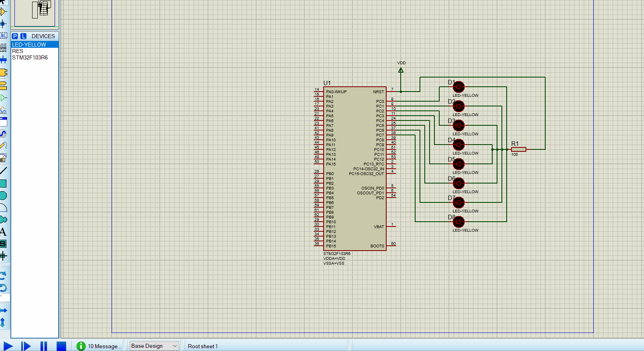Viewport: 644px width, 351px height.
Task: Click L to open library manager
Action: coord(23,36)
